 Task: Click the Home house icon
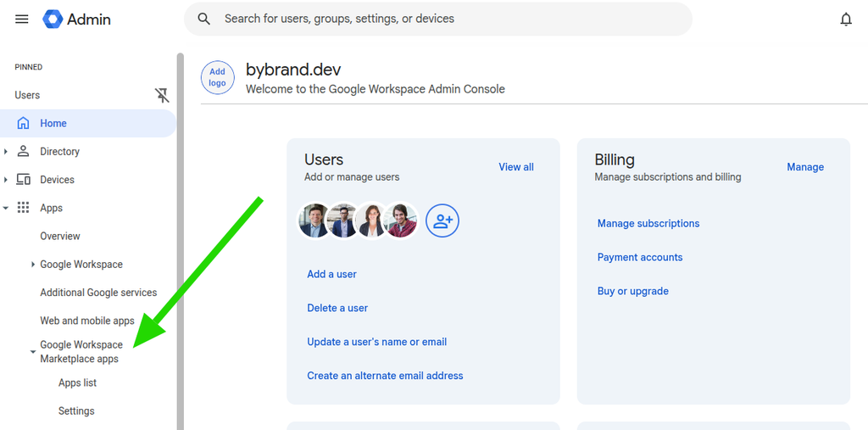(x=23, y=123)
